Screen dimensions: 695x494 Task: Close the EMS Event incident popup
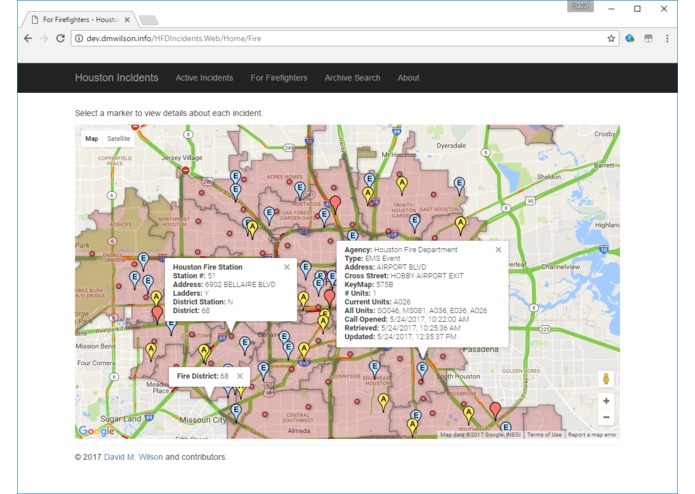tap(499, 249)
